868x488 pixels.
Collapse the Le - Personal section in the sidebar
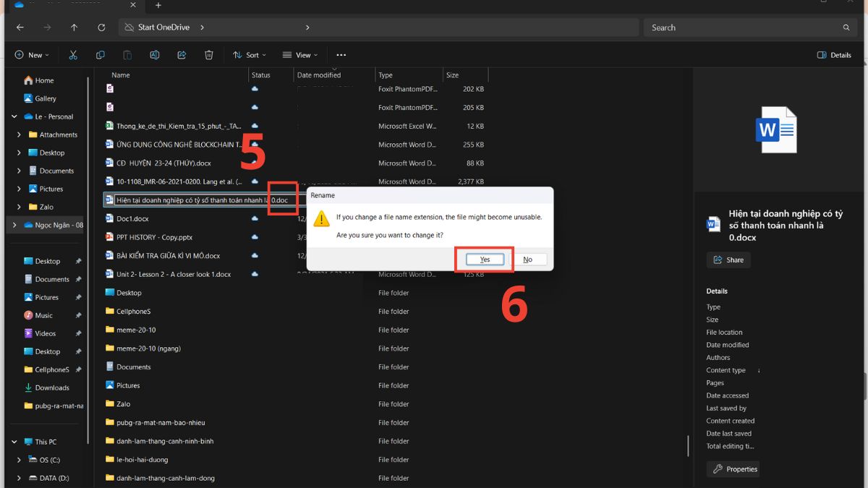(14, 116)
